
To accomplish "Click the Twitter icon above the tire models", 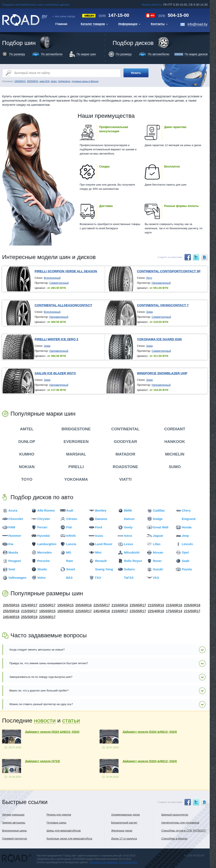I will pos(196,257).
